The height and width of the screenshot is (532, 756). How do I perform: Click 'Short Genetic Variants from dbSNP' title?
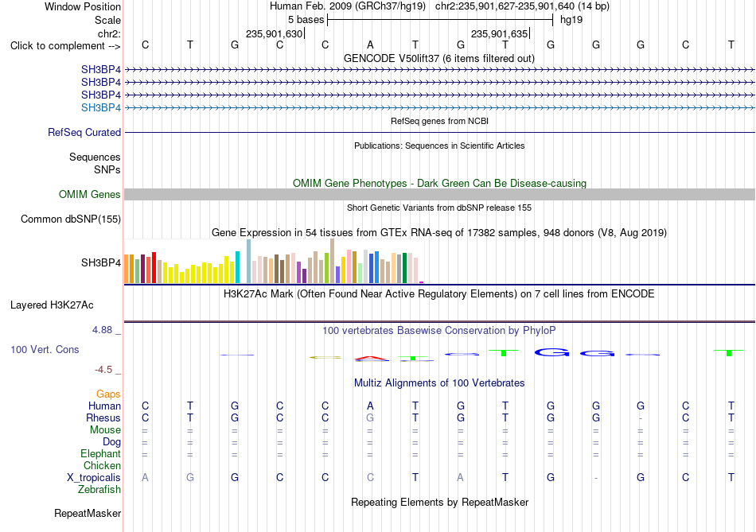click(439, 208)
